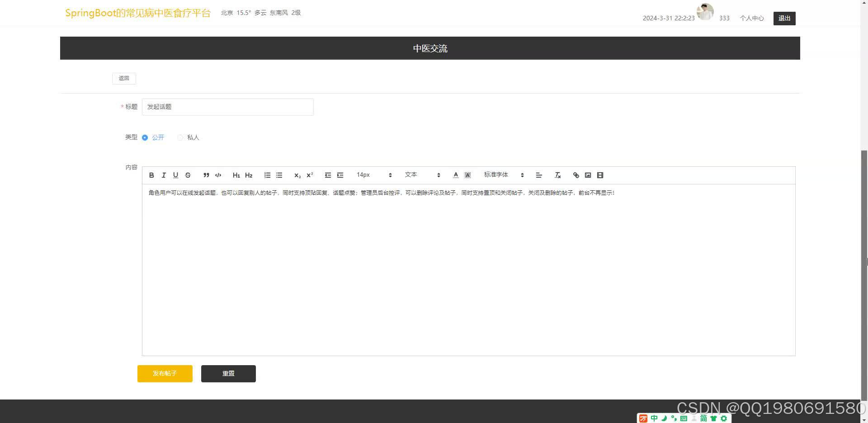Open the 文本 paragraph format dropdown
The height and width of the screenshot is (423, 868).
point(420,175)
